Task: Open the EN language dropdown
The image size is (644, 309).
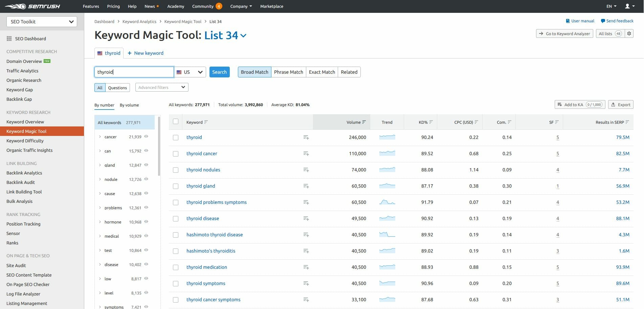Action: pyautogui.click(x=611, y=6)
